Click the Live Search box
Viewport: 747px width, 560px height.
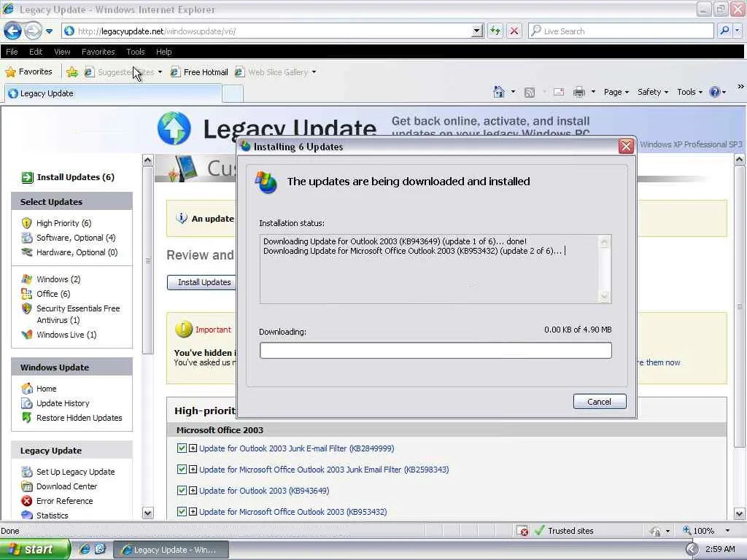tap(621, 31)
